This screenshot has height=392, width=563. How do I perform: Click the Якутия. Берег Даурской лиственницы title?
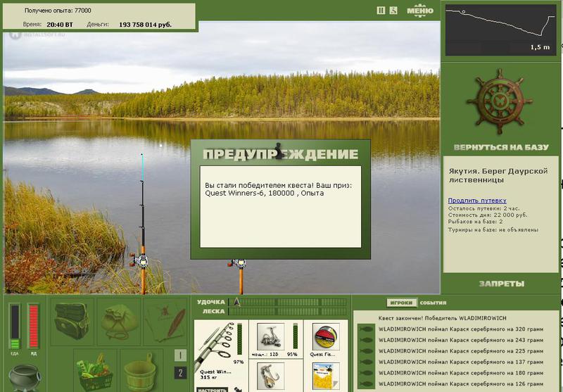498,175
